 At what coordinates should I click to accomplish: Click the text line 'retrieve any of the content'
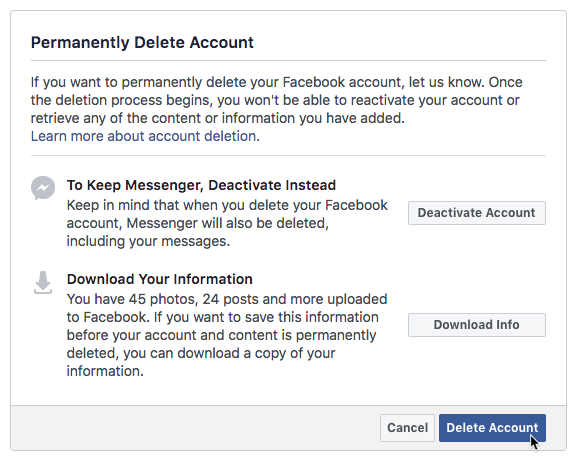(x=218, y=118)
